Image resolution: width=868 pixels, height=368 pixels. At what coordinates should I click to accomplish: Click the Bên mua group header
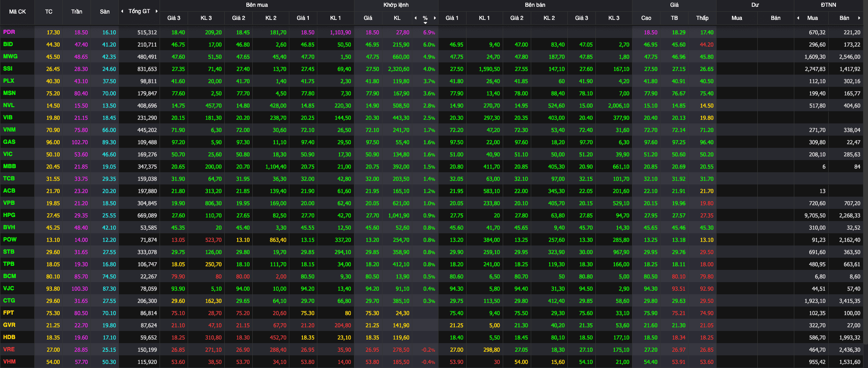(257, 5)
